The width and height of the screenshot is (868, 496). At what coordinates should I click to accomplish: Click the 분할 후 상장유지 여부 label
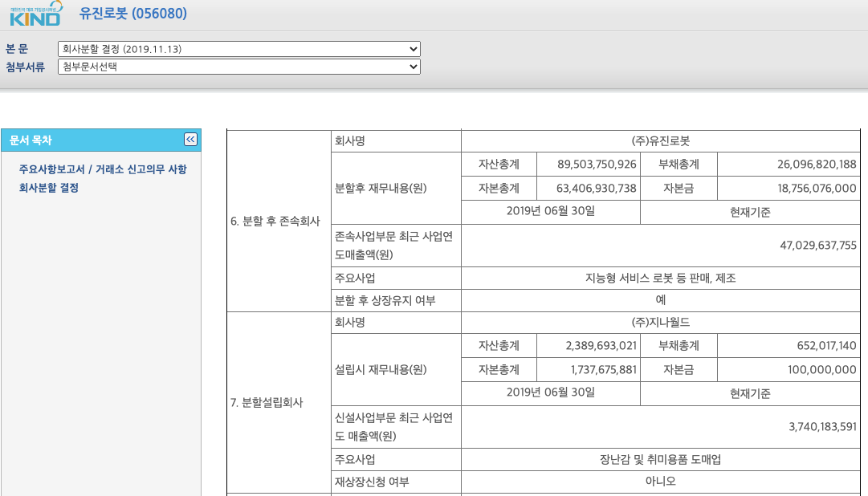[x=385, y=301]
